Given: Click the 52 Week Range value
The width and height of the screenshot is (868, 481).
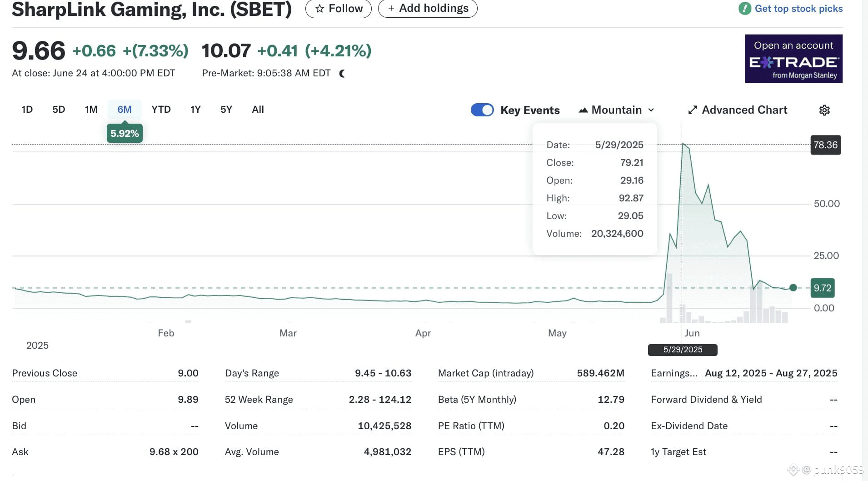Looking at the screenshot, I should click(380, 400).
